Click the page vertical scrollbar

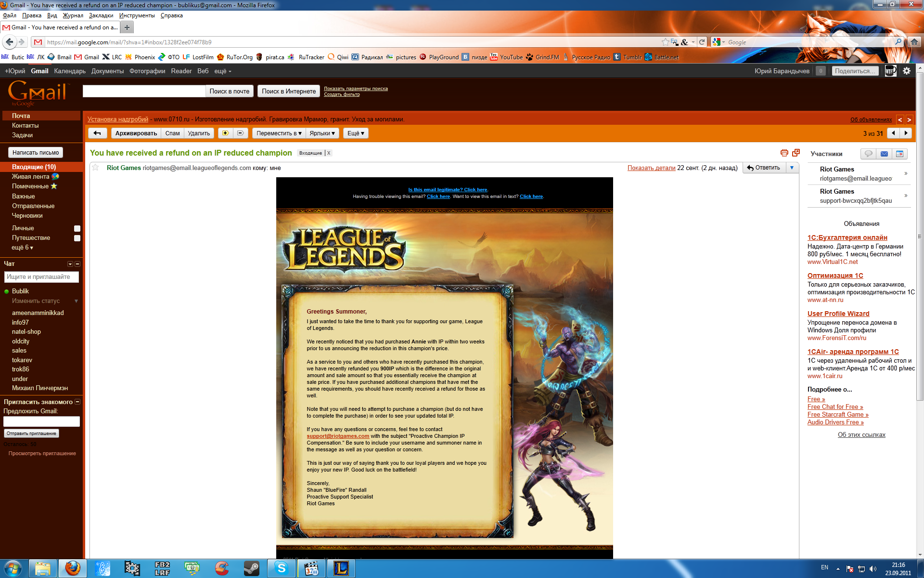point(920,236)
